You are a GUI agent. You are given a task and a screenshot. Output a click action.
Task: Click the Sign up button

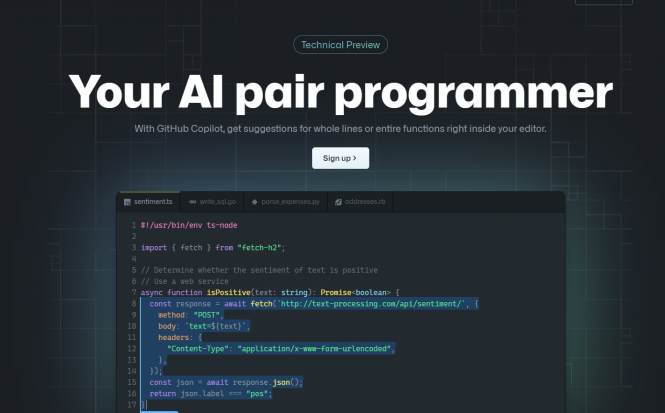340,158
